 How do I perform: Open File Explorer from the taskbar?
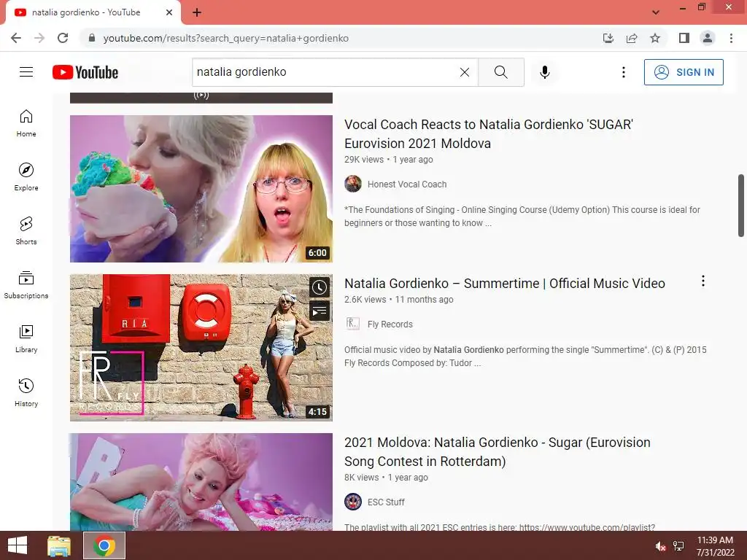point(59,545)
